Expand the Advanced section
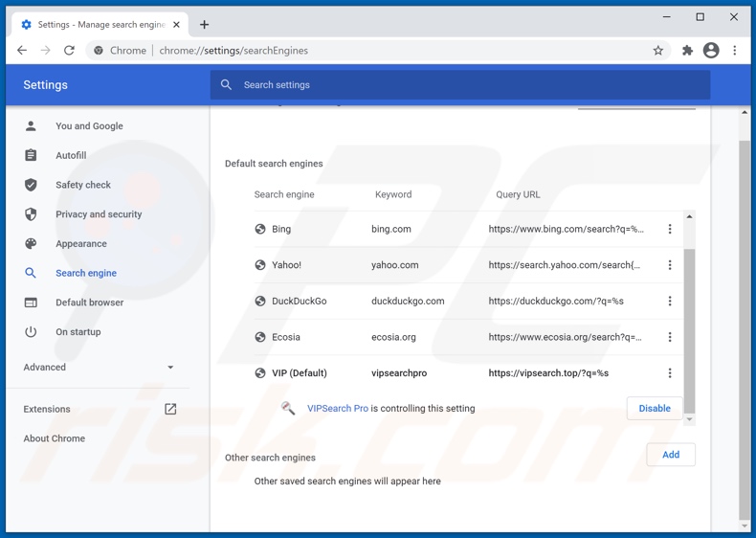Image resolution: width=756 pixels, height=538 pixels. click(x=99, y=368)
